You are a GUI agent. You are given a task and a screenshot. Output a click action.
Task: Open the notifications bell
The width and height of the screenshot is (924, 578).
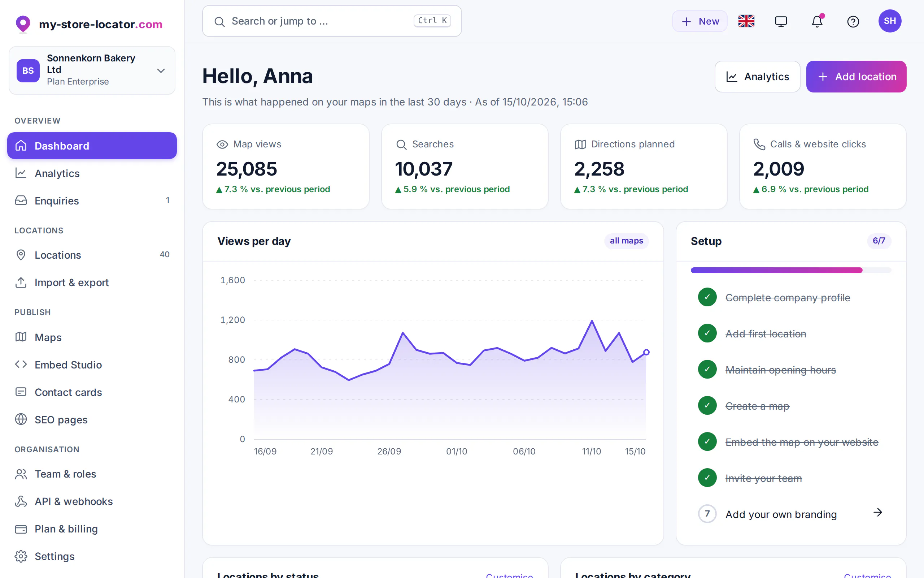817,21
